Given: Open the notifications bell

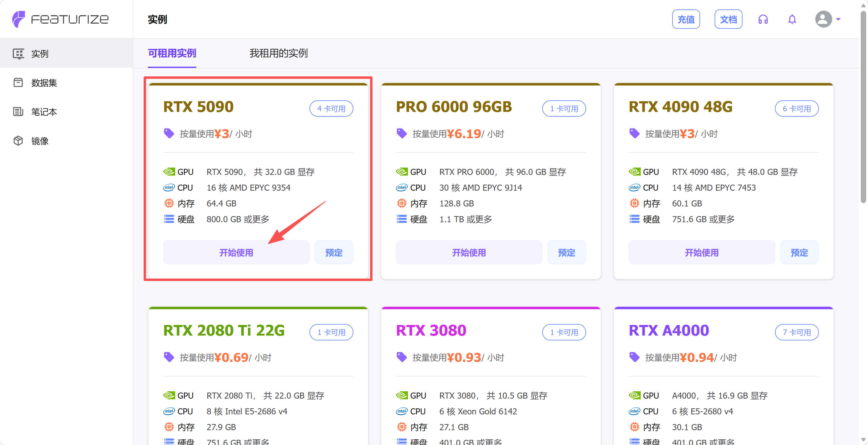Looking at the screenshot, I should pos(792,19).
